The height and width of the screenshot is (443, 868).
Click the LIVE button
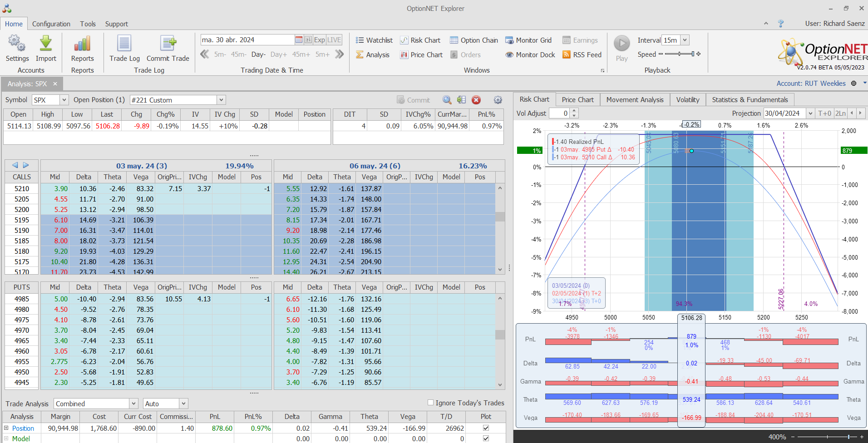pos(334,40)
